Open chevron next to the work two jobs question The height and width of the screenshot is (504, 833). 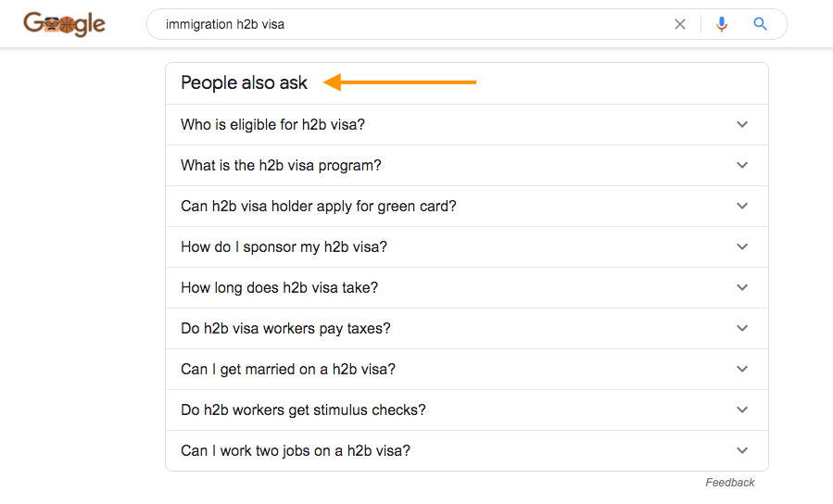click(742, 450)
